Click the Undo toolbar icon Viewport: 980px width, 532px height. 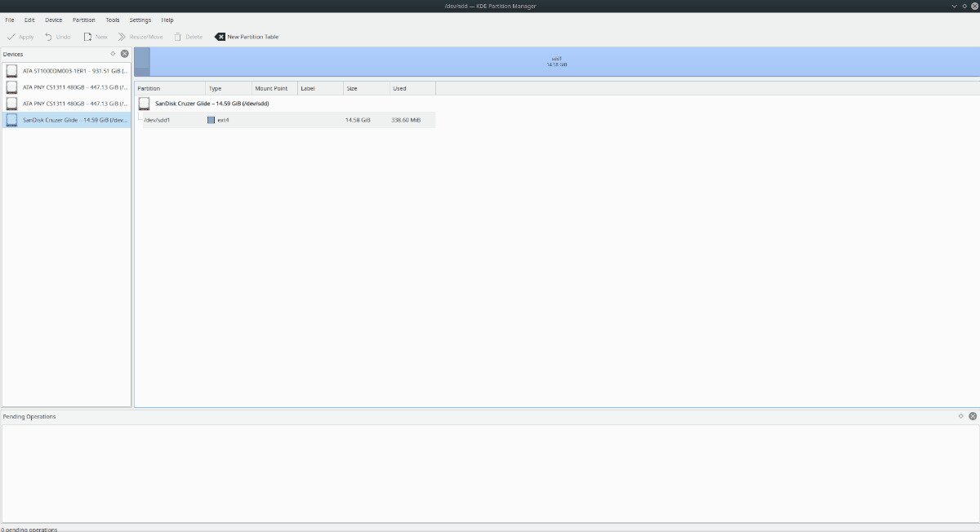pos(47,36)
